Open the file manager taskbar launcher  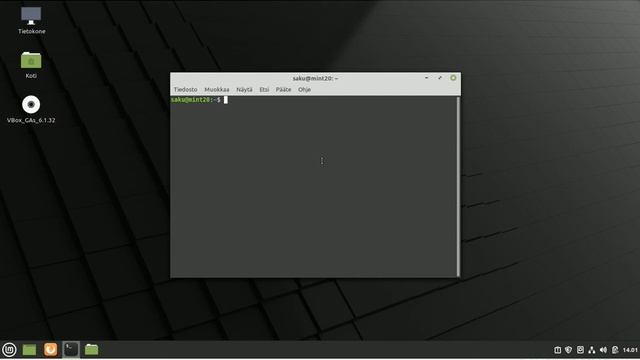tap(91, 350)
